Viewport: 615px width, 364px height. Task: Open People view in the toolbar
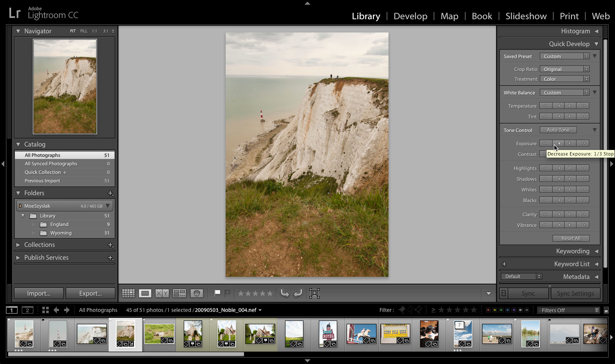(x=197, y=293)
